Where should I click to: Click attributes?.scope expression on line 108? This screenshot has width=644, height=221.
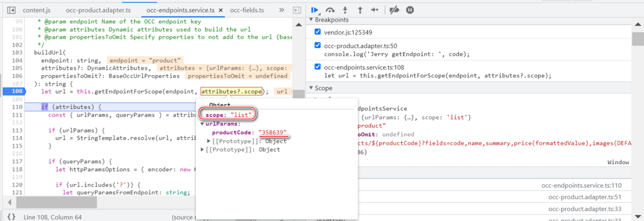point(231,91)
